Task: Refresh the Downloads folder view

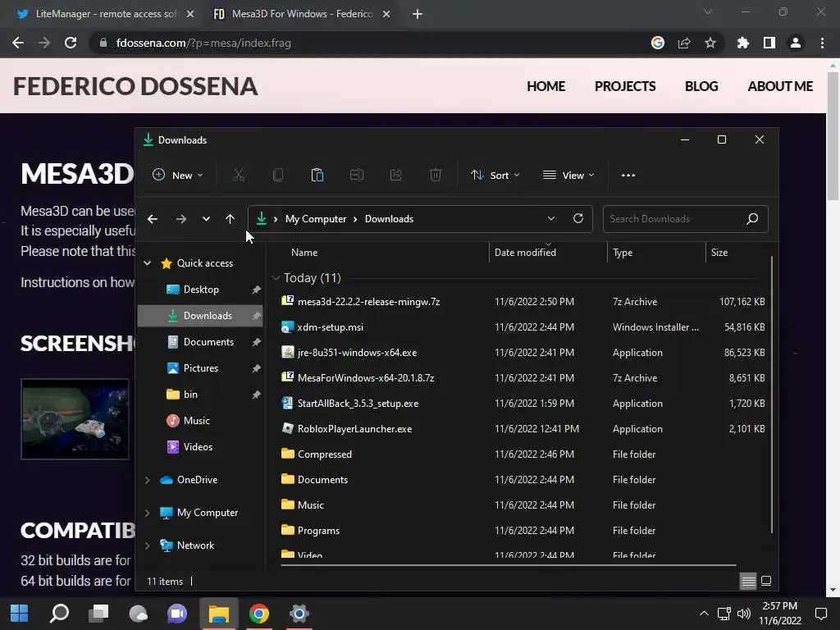Action: coord(578,218)
